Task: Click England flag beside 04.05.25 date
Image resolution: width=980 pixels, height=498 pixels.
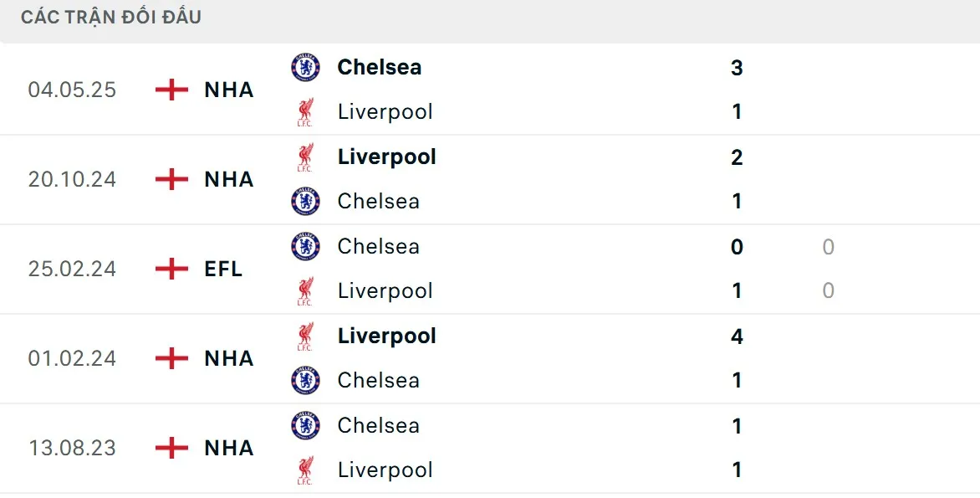Action: coord(171,90)
